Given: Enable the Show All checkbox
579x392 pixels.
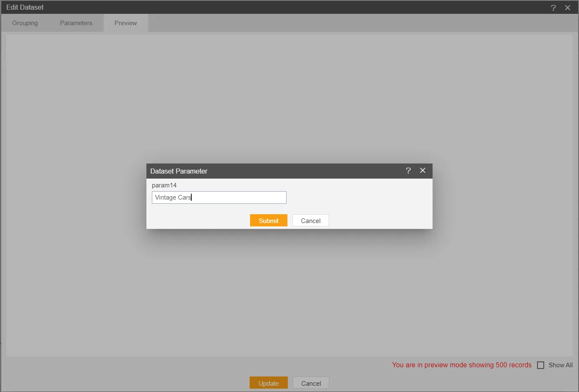Looking at the screenshot, I should coord(540,365).
